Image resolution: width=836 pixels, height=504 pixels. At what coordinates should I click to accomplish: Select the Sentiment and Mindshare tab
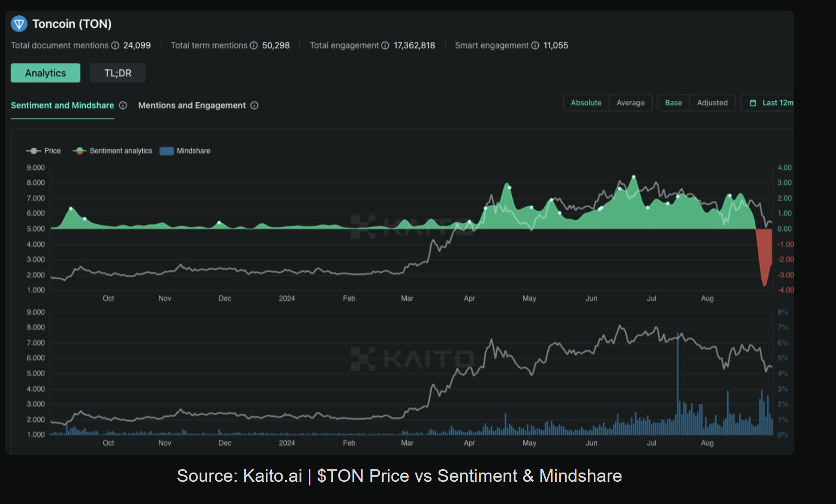pyautogui.click(x=62, y=106)
